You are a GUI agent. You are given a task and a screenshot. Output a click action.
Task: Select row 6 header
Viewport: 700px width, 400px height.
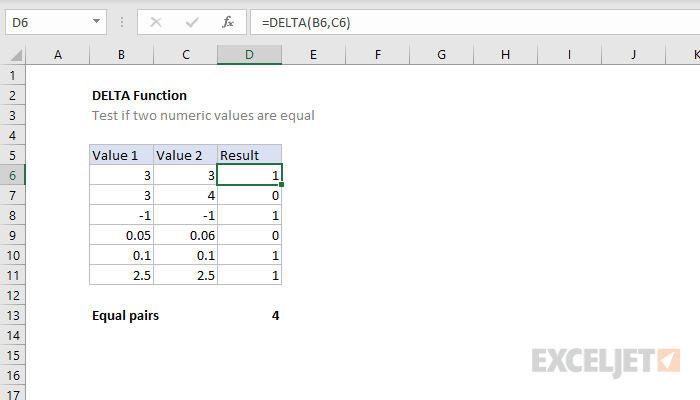tap(12, 175)
